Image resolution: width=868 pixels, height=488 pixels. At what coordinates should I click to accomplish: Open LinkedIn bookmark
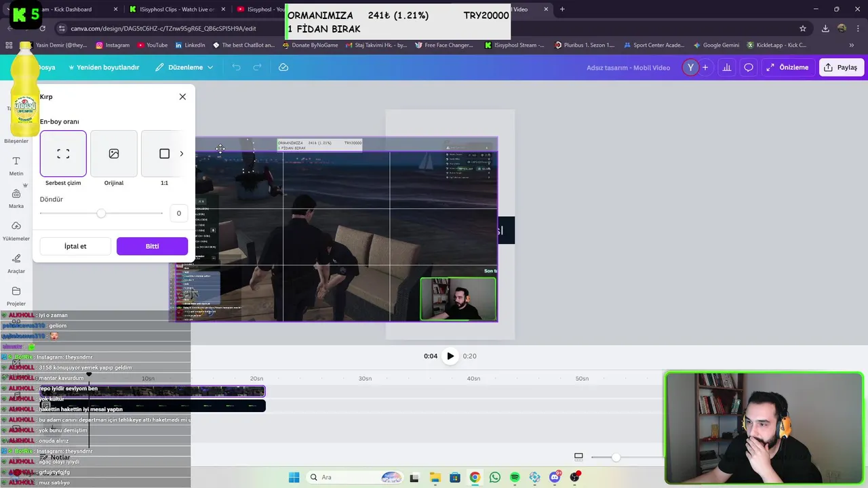pos(191,45)
